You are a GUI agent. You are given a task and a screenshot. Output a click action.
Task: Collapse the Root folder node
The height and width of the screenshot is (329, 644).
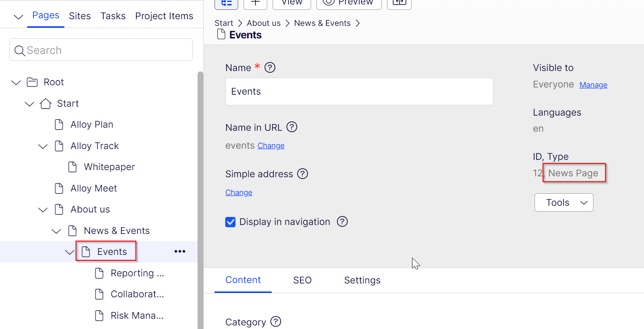16,82
